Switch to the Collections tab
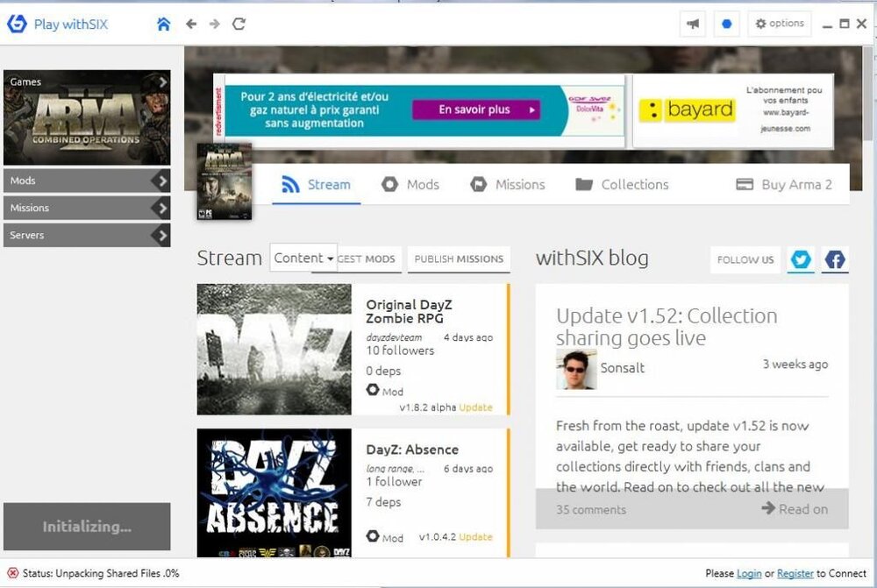Viewport: 877px width, 588px height. 622,184
